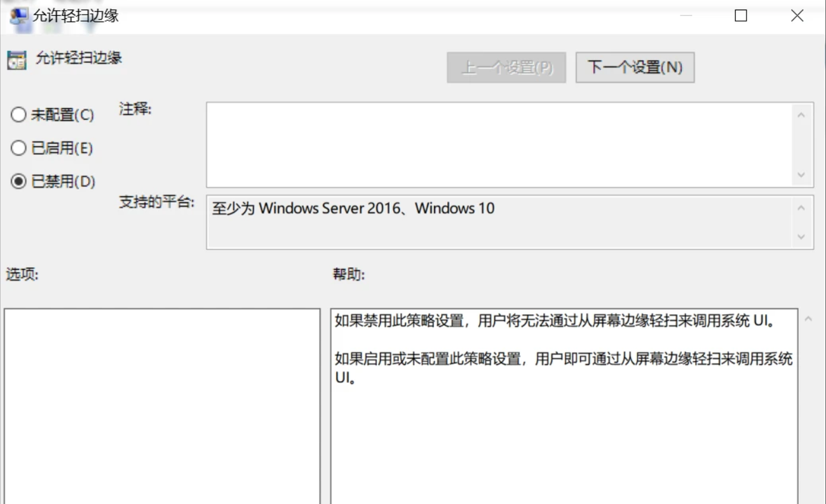The width and height of the screenshot is (826, 504).
Task: Click the policy icon next to 允许轻扫边缘 heading
Action: (x=17, y=60)
